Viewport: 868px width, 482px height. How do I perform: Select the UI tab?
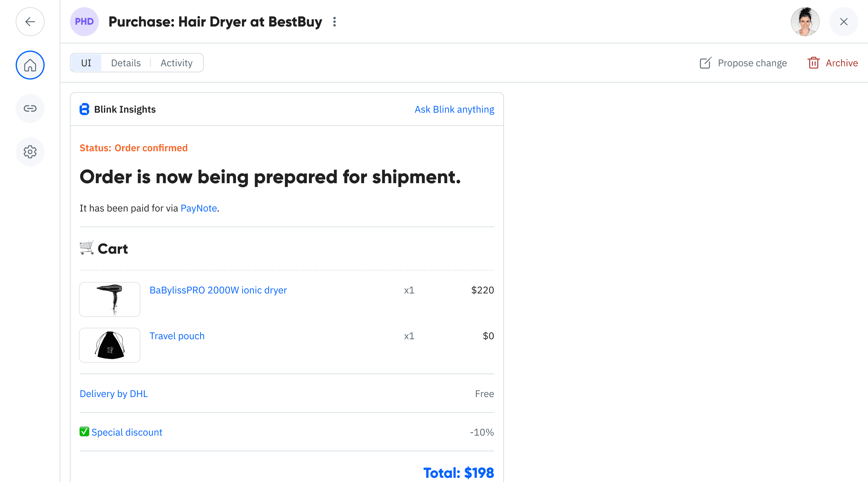pos(86,63)
